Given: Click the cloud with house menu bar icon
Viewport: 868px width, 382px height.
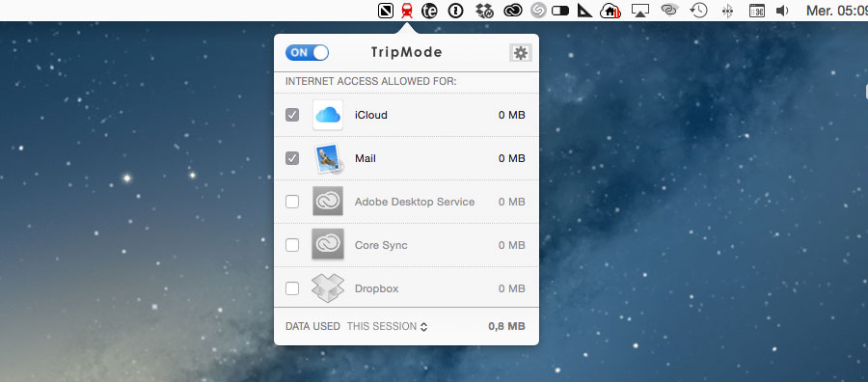Looking at the screenshot, I should [x=610, y=11].
